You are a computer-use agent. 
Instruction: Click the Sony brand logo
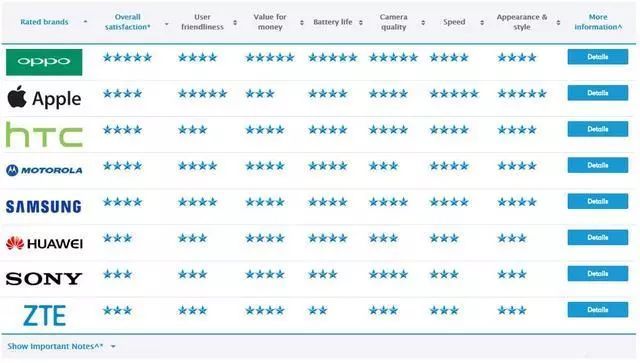click(x=44, y=279)
